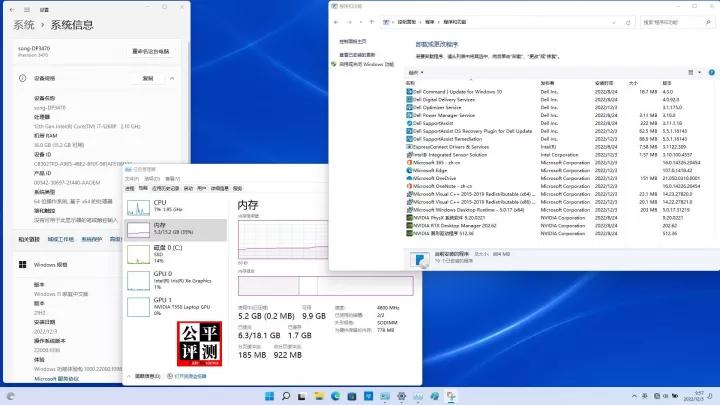The width and height of the screenshot is (720, 405).
Task: Switch to the 服务 tab
Action: pyautogui.click(x=237, y=188)
